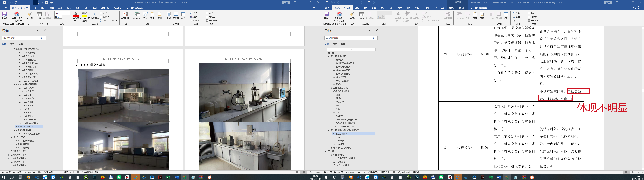Image resolution: width=644 pixels, height=180 pixels.
Task: Open Photoshop from the left taskbar
Action: coord(94,177)
